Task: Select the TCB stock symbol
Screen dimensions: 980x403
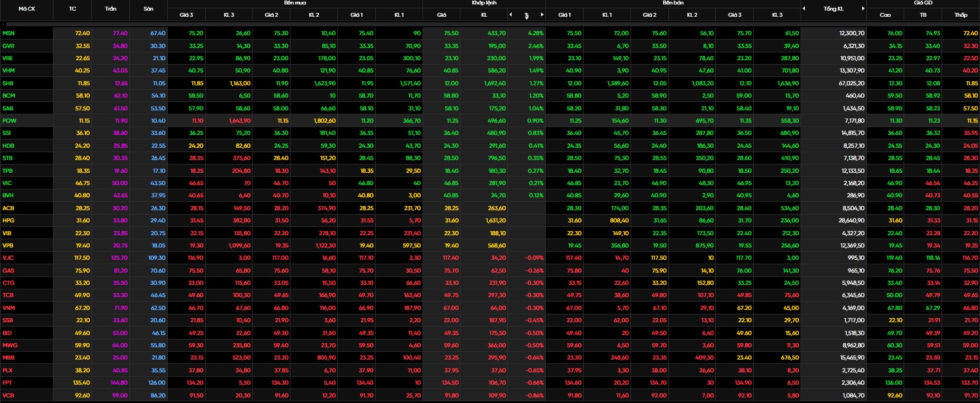Action: pos(8,295)
